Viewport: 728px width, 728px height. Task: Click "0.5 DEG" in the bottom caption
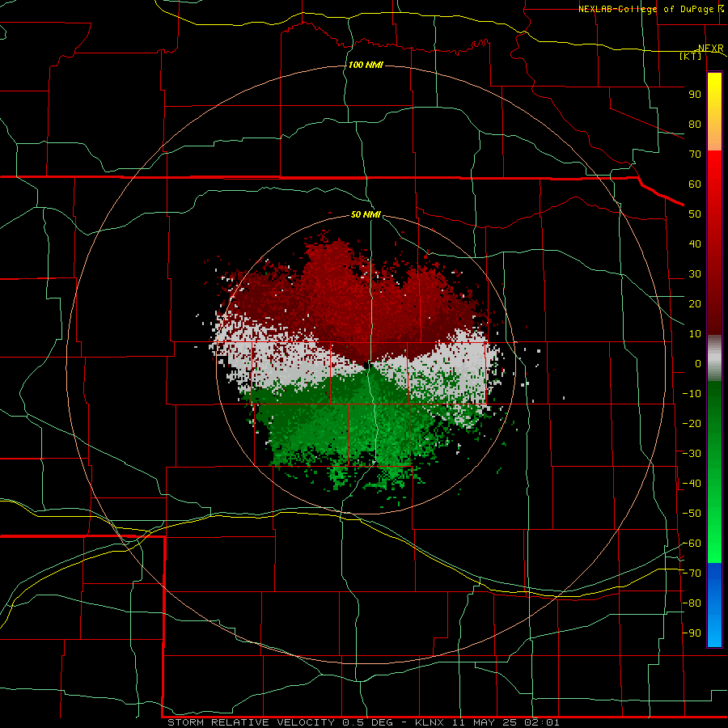tap(368, 722)
